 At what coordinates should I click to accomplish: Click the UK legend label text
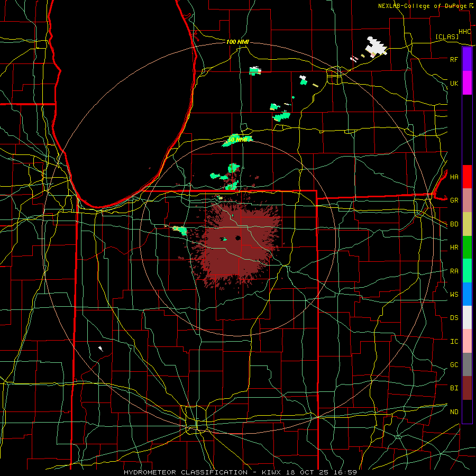tap(454, 83)
